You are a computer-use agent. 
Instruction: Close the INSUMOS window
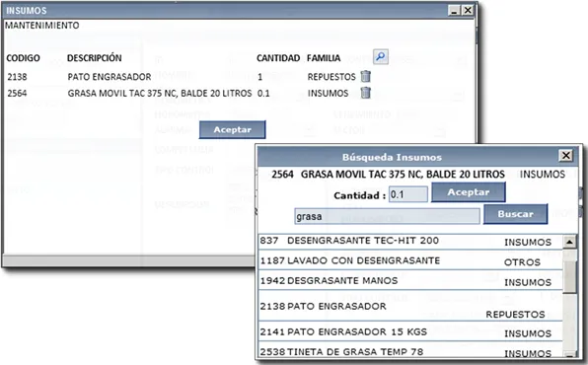468,10
